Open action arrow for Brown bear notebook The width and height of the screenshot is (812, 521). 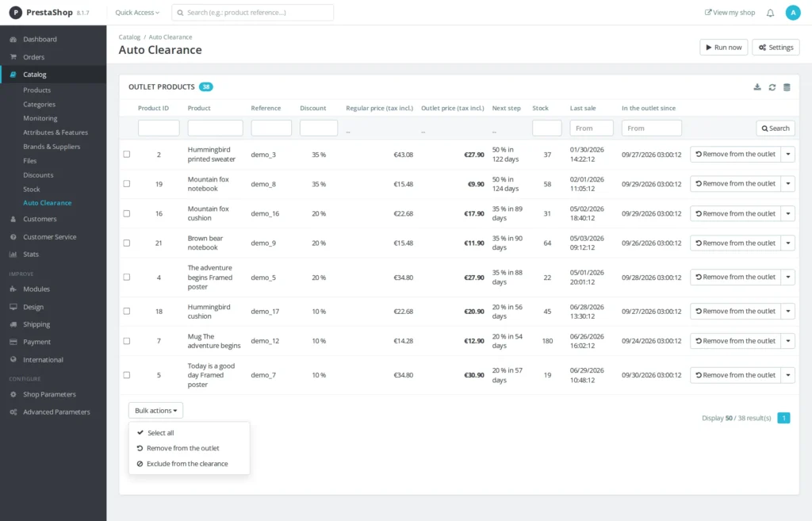coord(787,243)
